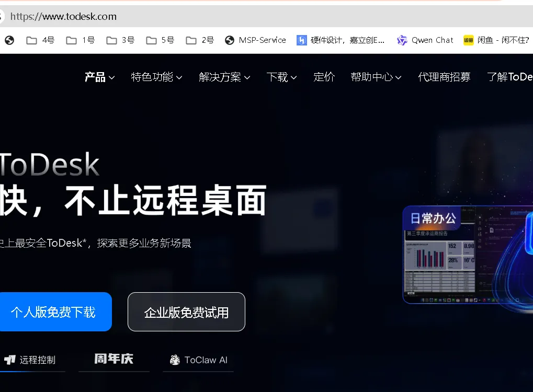Open the Qwen Chat bookmark

click(x=425, y=40)
